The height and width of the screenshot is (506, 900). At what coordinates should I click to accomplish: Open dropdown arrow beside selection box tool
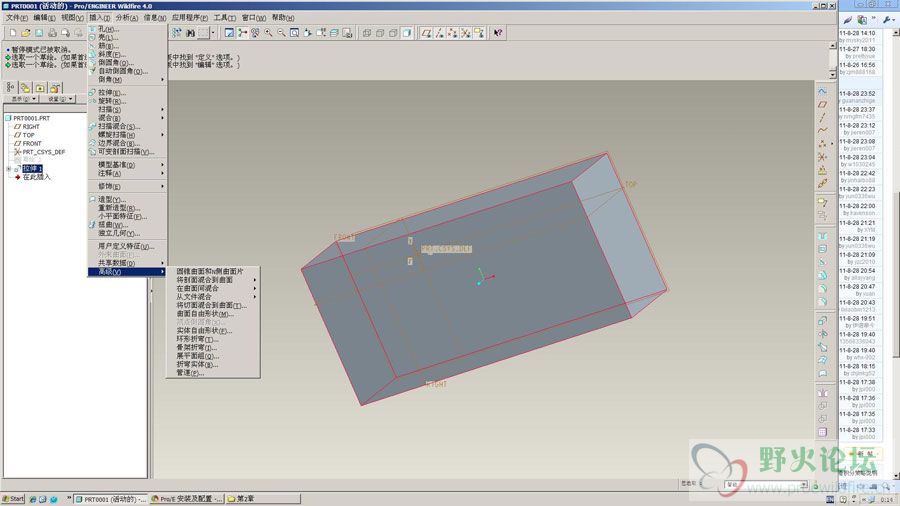[213, 33]
